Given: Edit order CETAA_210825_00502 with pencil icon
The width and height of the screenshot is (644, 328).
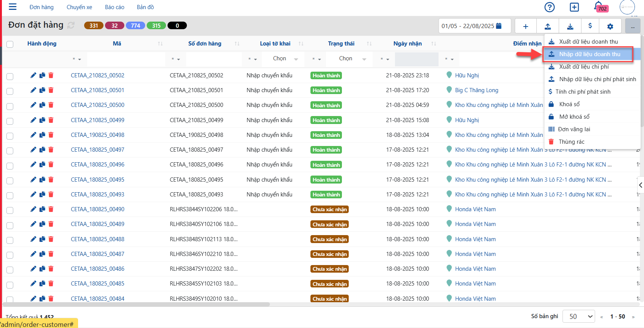Looking at the screenshot, I should [x=33, y=75].
